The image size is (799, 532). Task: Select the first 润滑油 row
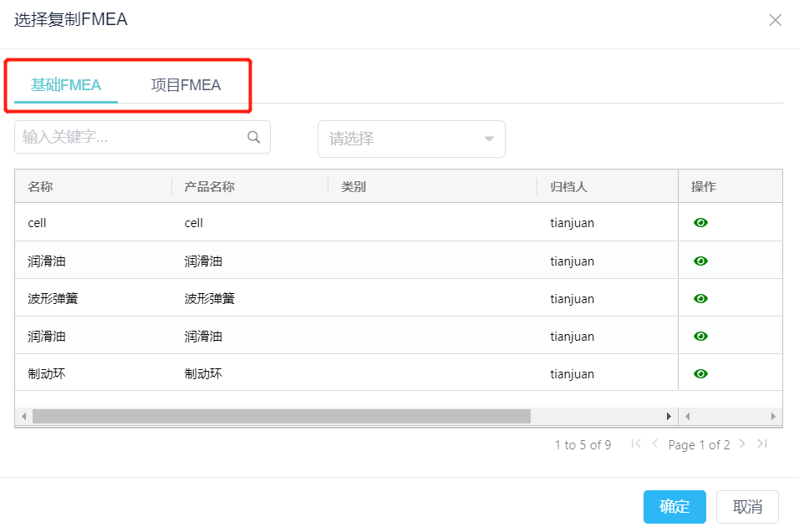347,261
